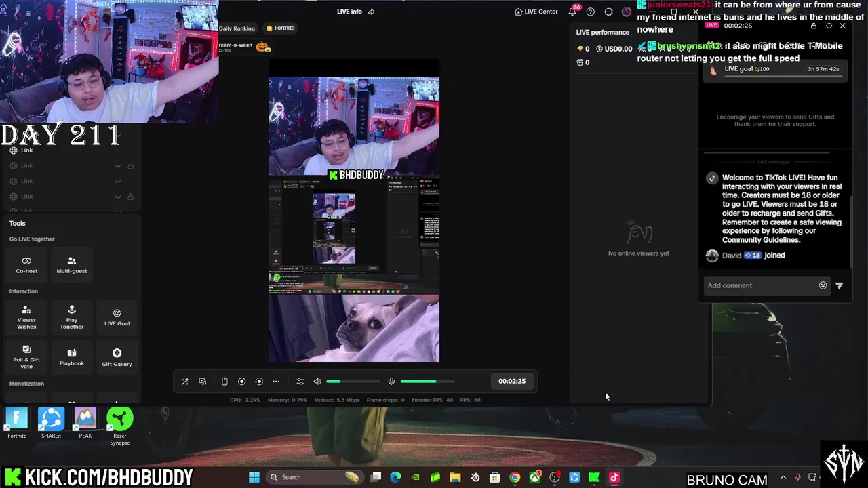Close the floating chat panel

pos(843,26)
